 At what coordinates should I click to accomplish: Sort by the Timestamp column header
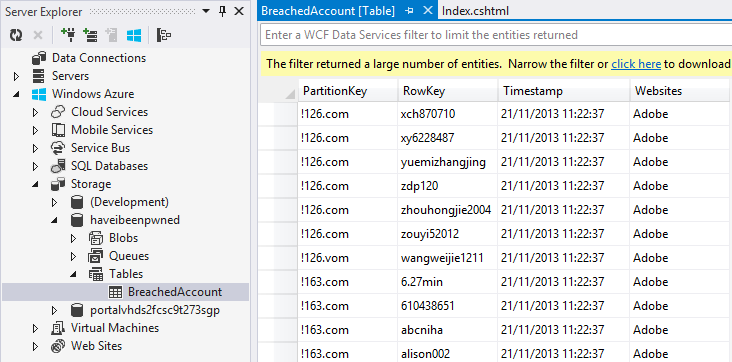click(x=563, y=91)
